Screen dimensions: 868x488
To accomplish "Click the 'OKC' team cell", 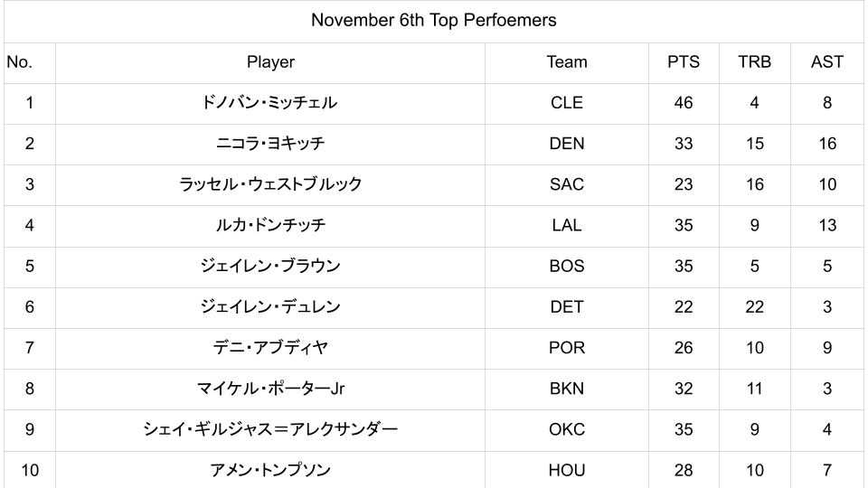I will pos(567,429).
